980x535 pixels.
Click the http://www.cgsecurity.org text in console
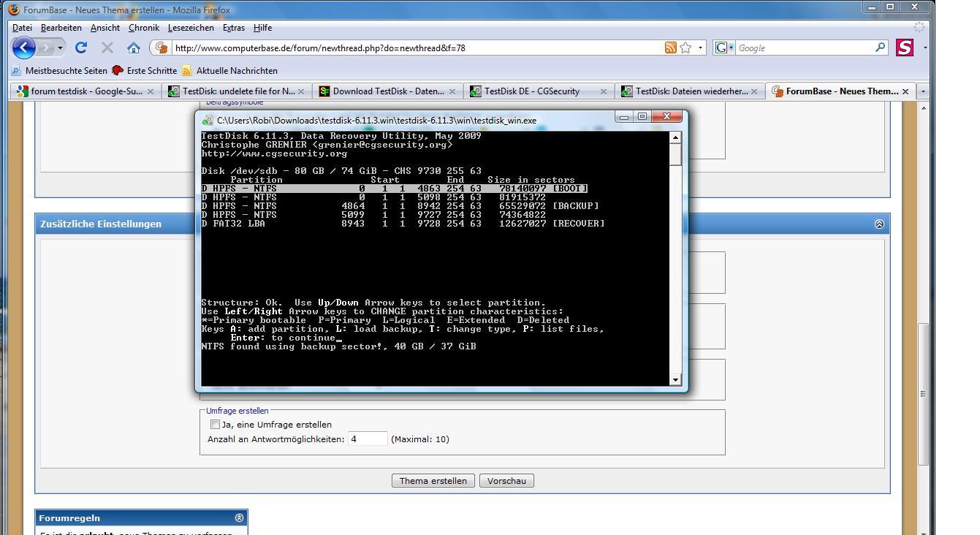[274, 153]
